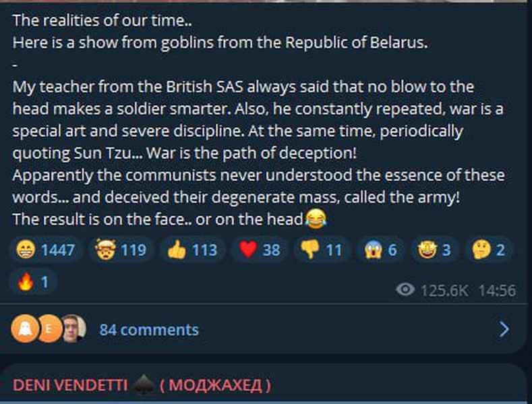
Task: Toggle the exploding head reaction with 119
Action: 120,250
